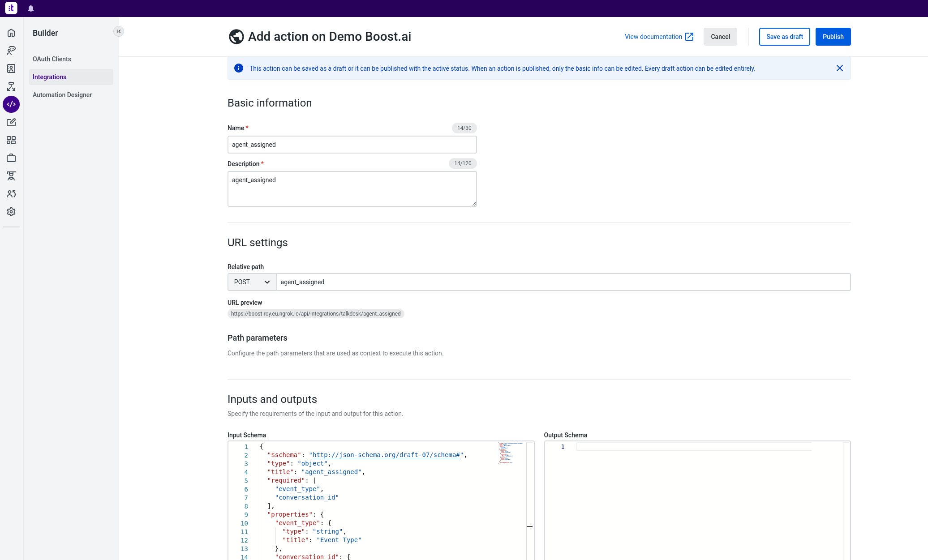Viewport: 928px width, 560px height.
Task: Click into the Name input field
Action: [352, 145]
